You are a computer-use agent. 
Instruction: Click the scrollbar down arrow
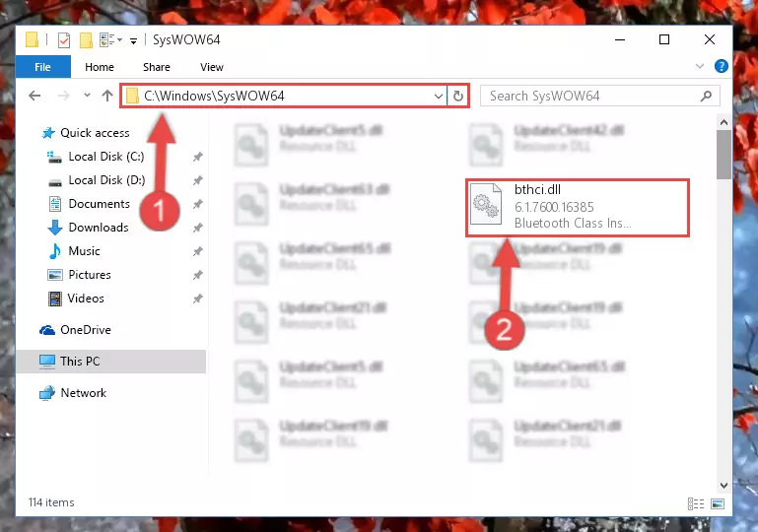724,485
